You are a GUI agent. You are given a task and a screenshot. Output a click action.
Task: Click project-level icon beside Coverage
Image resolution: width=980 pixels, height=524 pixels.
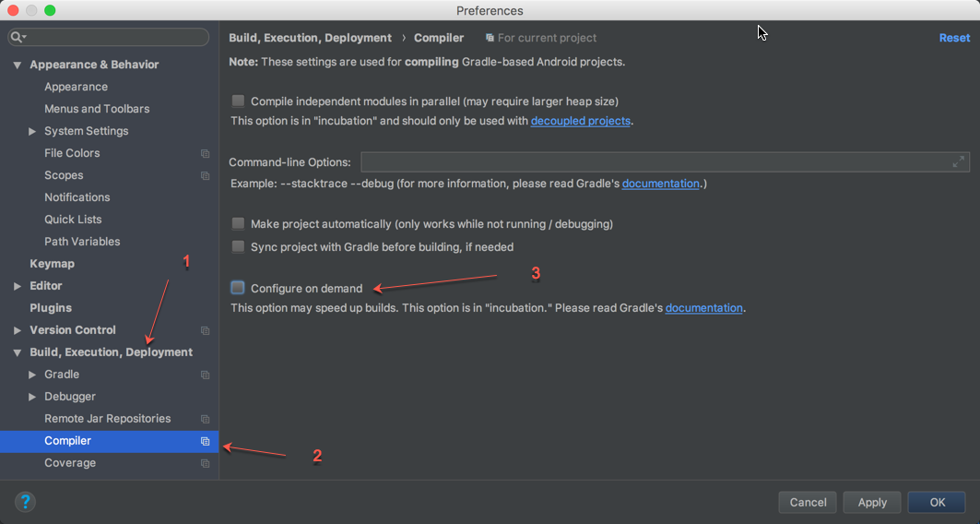205,463
